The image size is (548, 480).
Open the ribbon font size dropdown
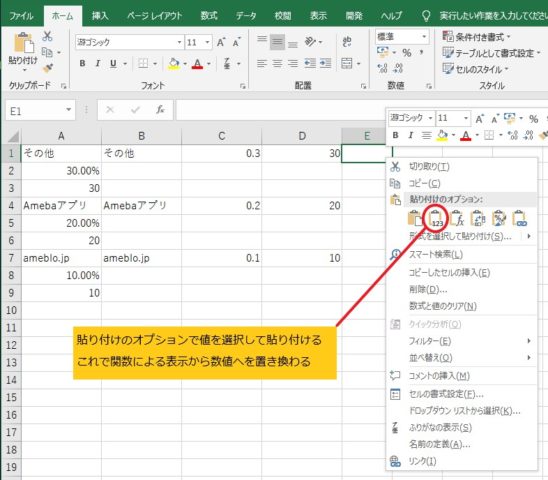pos(207,42)
